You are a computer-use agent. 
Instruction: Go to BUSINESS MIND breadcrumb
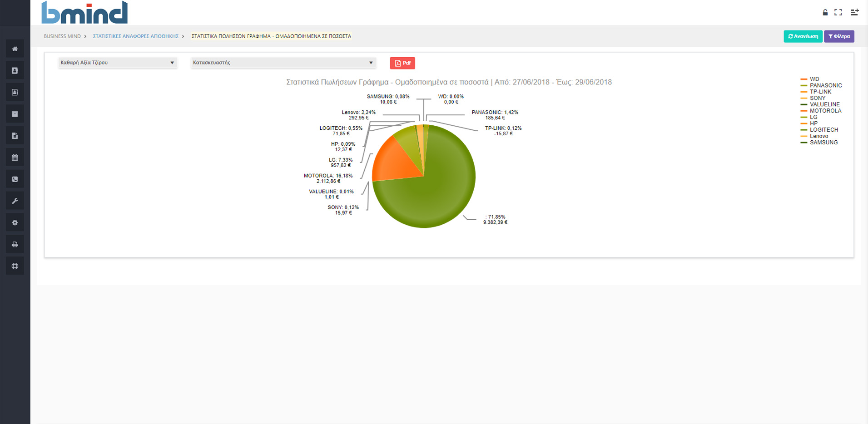(x=62, y=36)
